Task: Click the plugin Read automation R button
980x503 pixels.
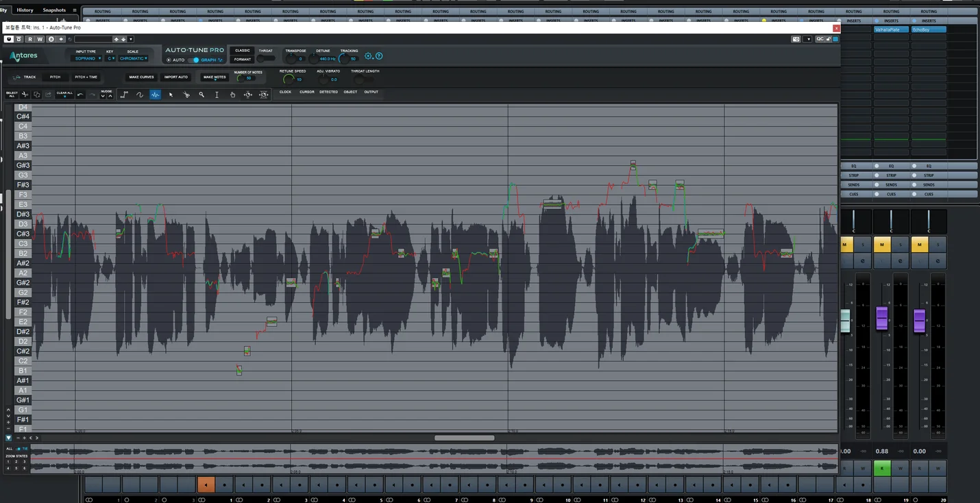Action: click(x=30, y=39)
